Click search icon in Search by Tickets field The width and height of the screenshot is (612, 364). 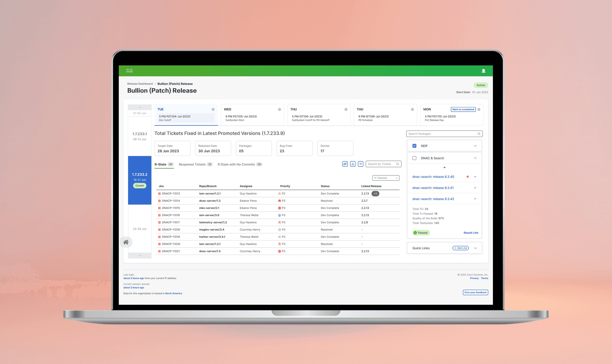(398, 164)
